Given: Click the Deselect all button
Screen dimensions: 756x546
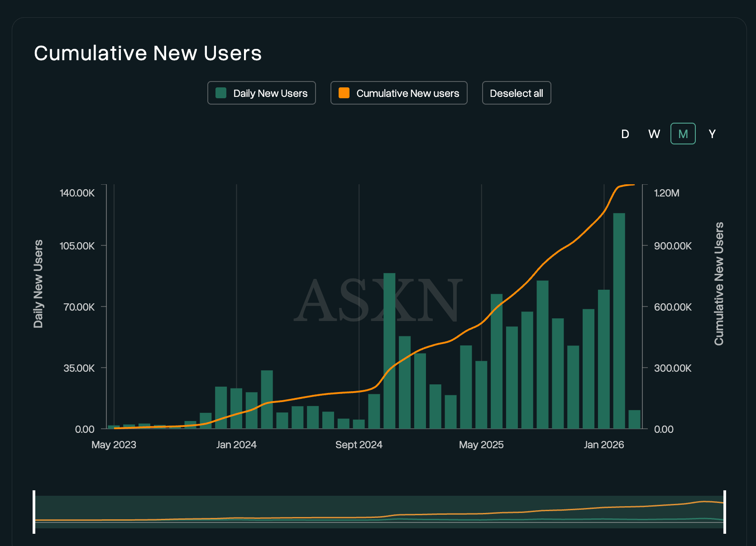Looking at the screenshot, I should coord(517,93).
